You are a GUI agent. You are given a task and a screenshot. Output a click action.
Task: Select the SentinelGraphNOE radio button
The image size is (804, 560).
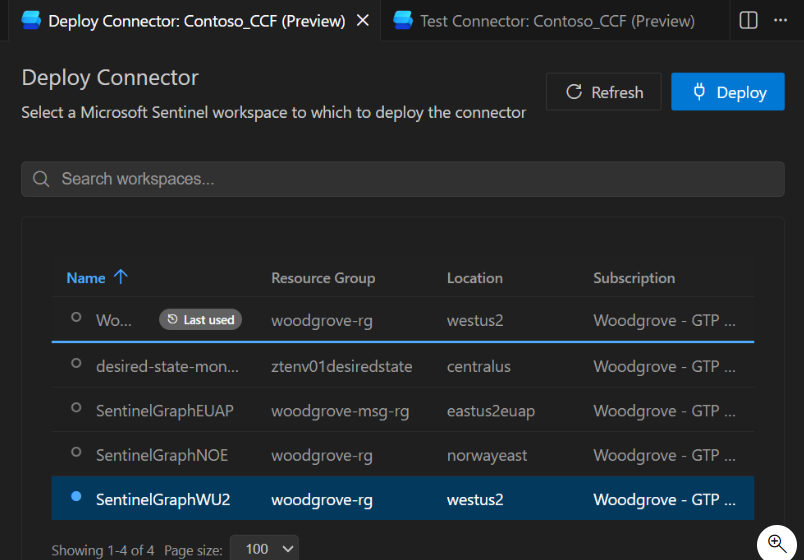coord(76,453)
